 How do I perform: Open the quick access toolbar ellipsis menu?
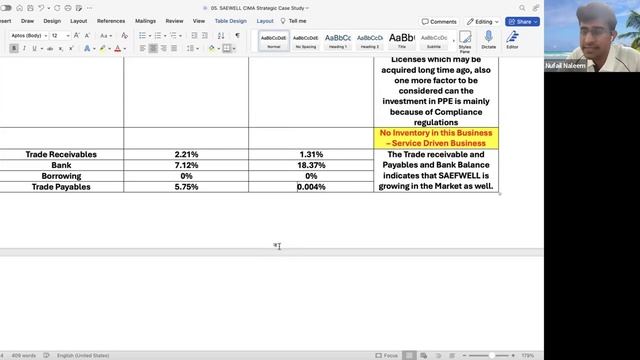[x=89, y=8]
